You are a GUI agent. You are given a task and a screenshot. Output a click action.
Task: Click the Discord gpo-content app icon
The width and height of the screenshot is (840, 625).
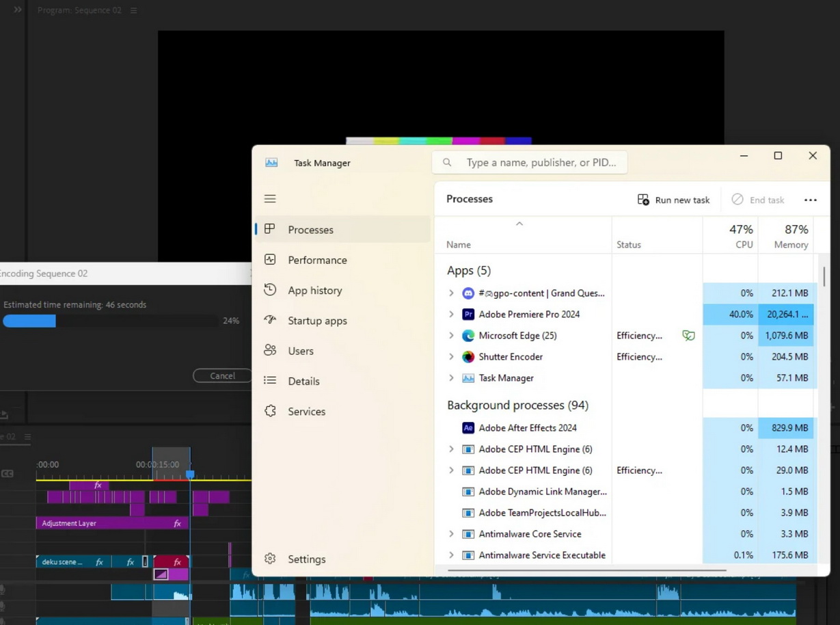[x=468, y=293]
